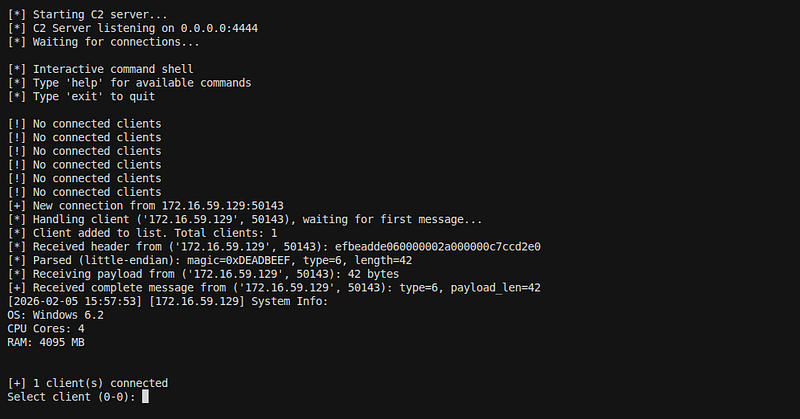Click the magic=0xDEADBEEF value

click(x=238, y=261)
